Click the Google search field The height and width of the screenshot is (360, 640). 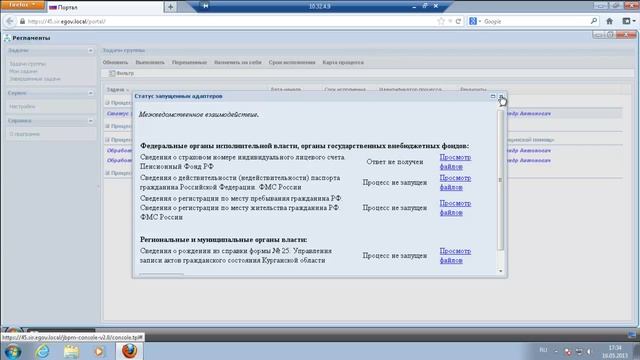coord(536,21)
